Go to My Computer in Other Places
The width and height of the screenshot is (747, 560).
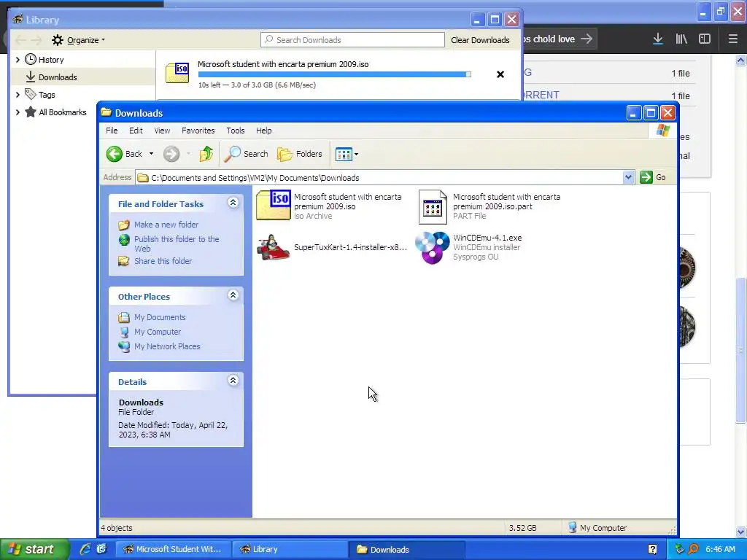coord(158,332)
